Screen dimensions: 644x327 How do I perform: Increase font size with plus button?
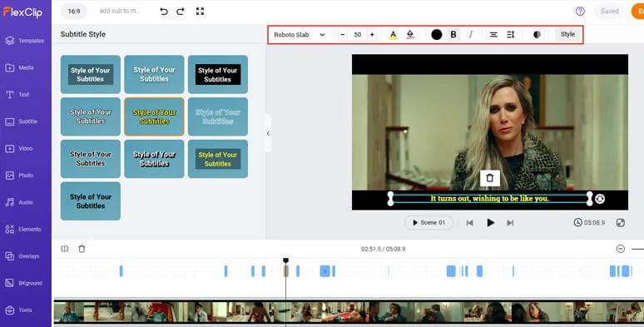tap(372, 35)
